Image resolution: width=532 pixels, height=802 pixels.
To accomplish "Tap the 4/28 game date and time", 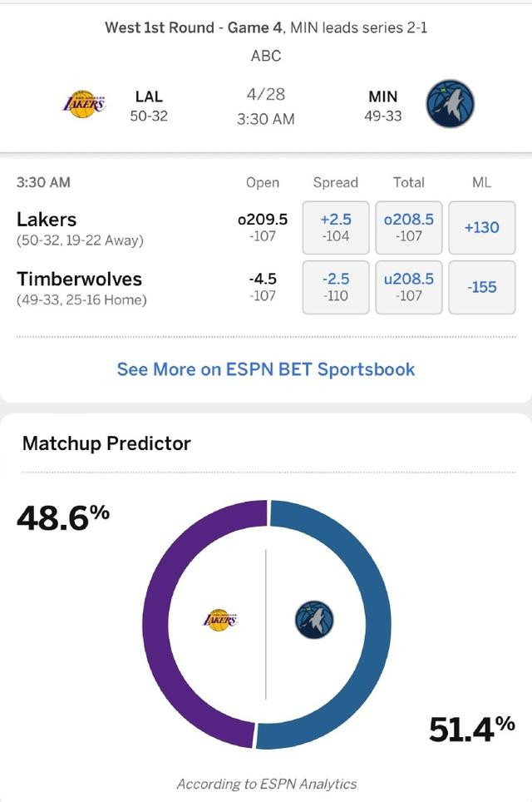I will click(266, 106).
